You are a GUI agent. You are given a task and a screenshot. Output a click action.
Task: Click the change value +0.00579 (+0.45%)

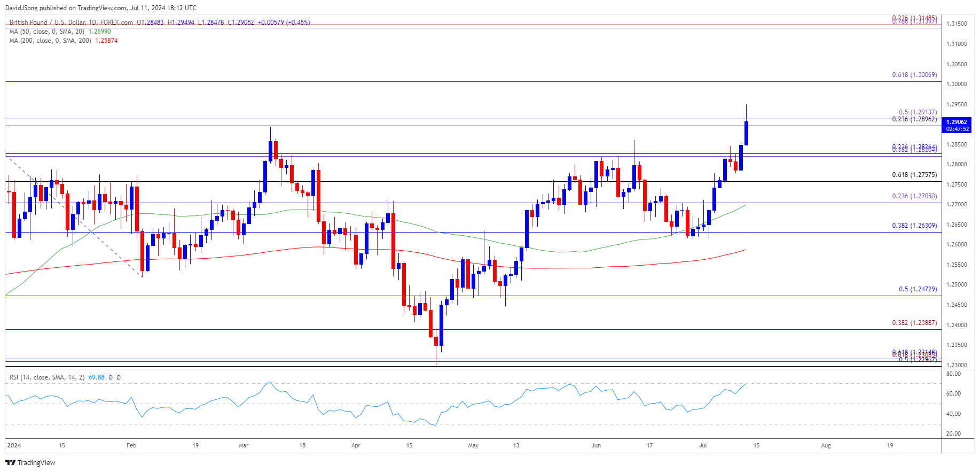(x=284, y=22)
